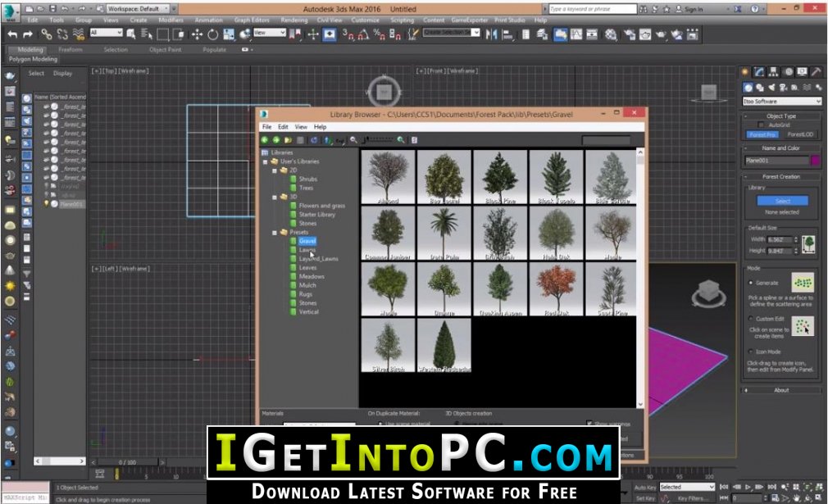
Task: Click the Refresh icon in Library Browser toolbar
Action: coord(314,140)
